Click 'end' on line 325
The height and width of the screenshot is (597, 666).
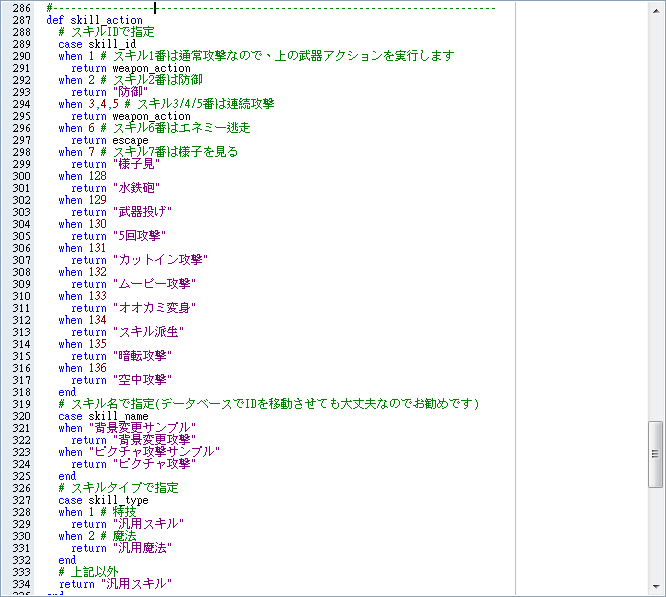click(67, 476)
